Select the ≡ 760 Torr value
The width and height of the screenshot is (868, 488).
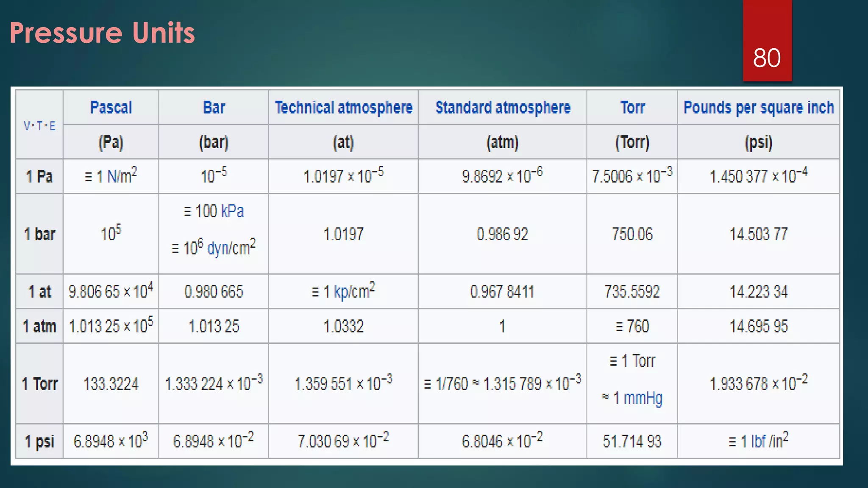coord(632,326)
